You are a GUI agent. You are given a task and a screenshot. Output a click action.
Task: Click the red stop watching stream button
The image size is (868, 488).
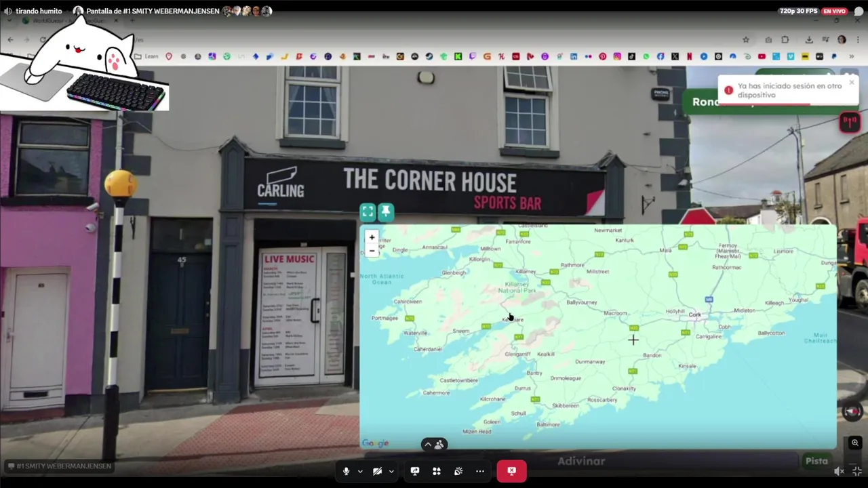(511, 471)
